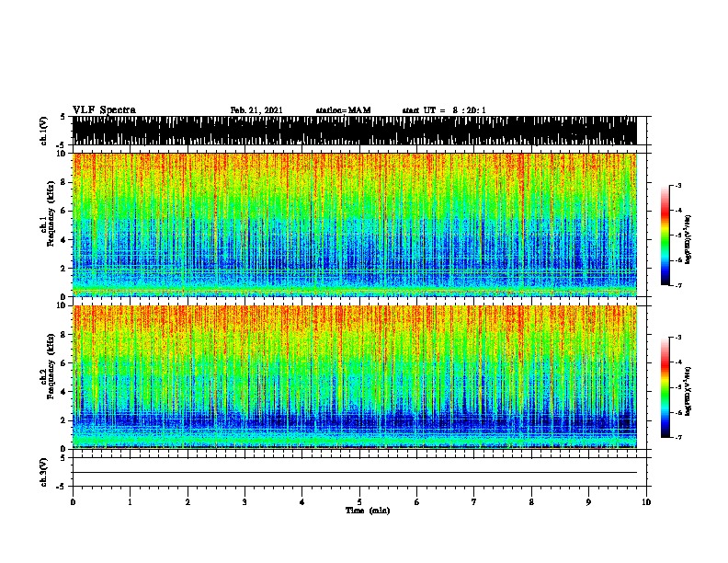The height and width of the screenshot is (563, 728).
Task: Click inside the ch.2 spectrogram panel
Action: tap(354, 377)
